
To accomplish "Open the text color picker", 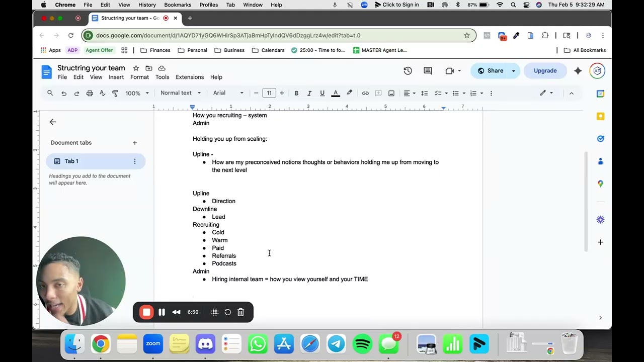I will (x=336, y=93).
